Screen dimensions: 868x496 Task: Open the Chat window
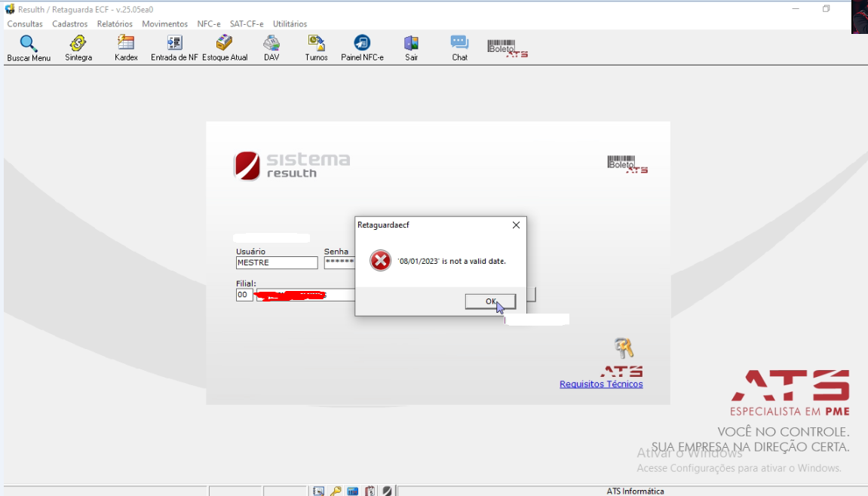pos(459,48)
